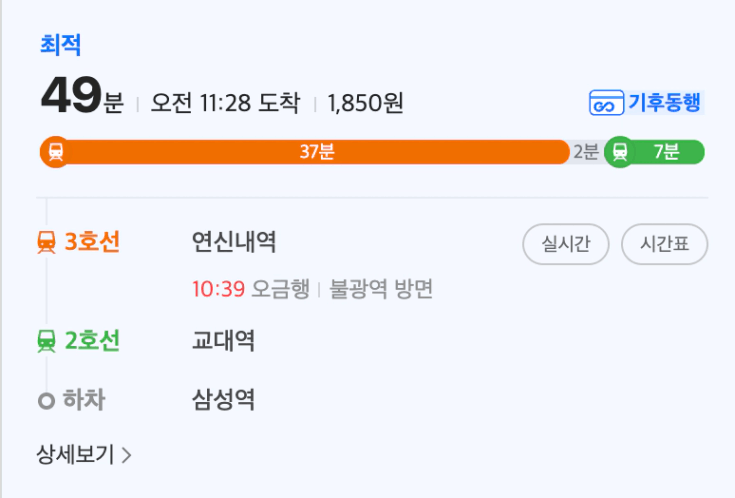
Task: Click the orange 37분 route segment
Action: (x=317, y=152)
